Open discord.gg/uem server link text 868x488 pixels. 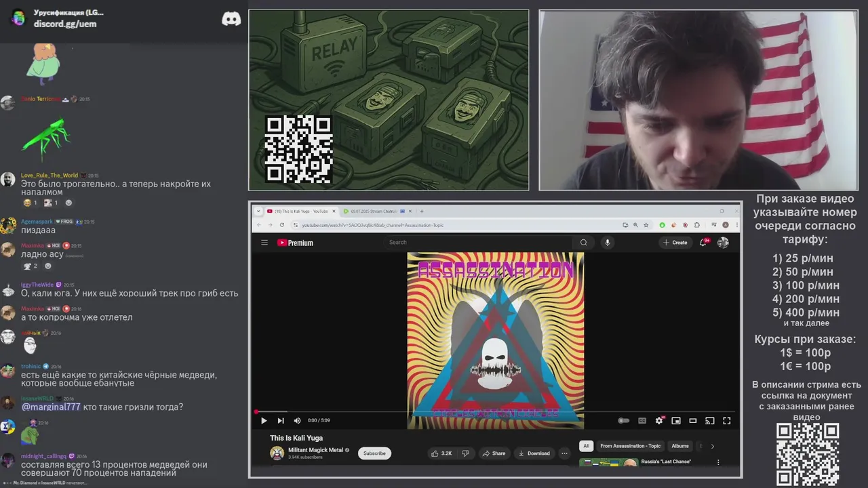pyautogui.click(x=65, y=24)
